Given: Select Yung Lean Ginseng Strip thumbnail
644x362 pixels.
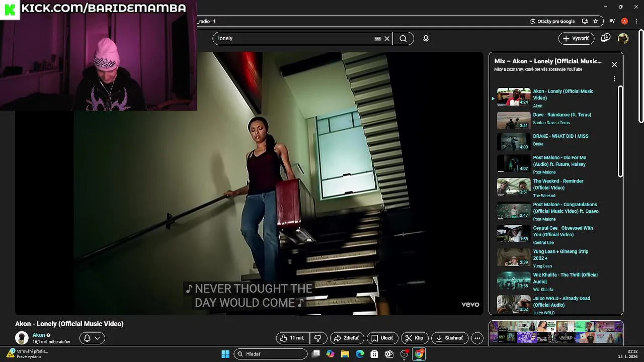Looking at the screenshot, I should coord(514,257).
